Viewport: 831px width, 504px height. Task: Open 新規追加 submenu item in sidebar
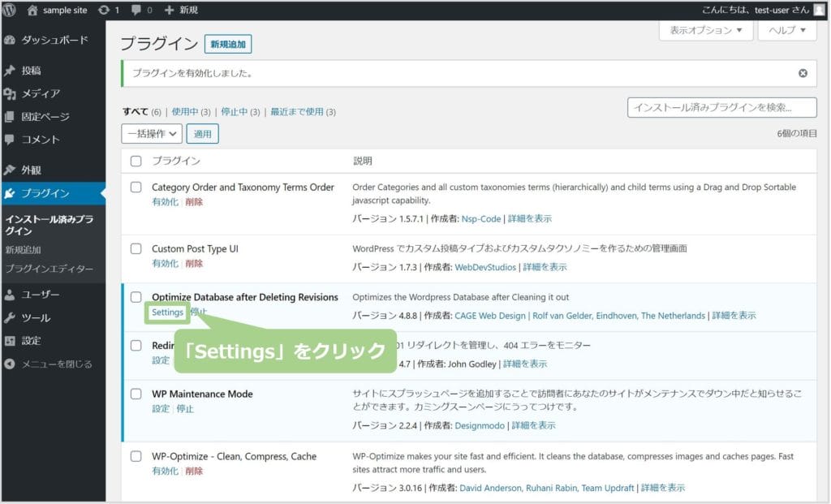tap(23, 250)
